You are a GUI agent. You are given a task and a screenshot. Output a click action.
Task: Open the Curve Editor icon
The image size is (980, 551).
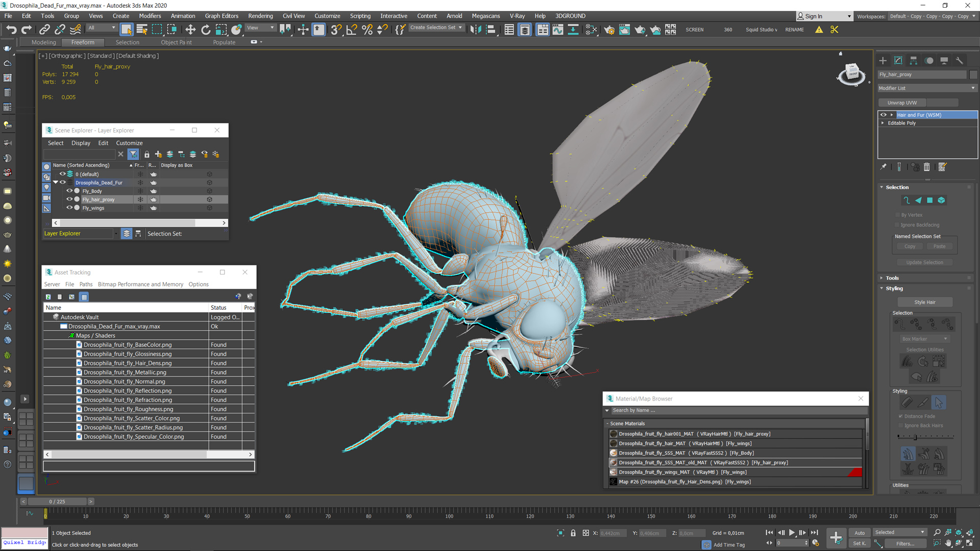click(558, 30)
